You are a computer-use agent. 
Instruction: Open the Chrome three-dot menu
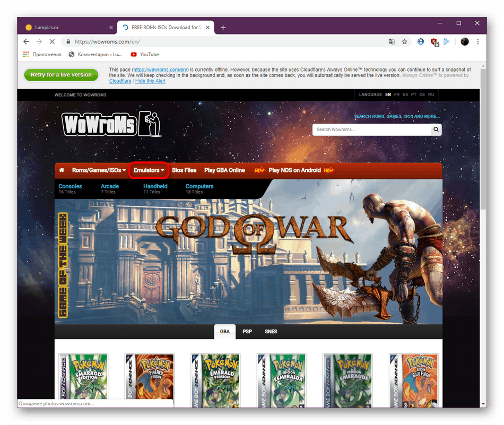coord(478,41)
